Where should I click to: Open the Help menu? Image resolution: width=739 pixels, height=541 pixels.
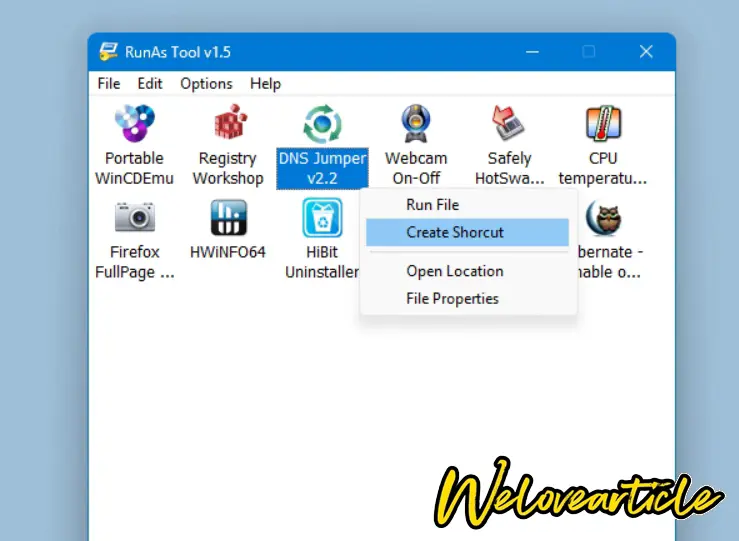click(x=265, y=84)
